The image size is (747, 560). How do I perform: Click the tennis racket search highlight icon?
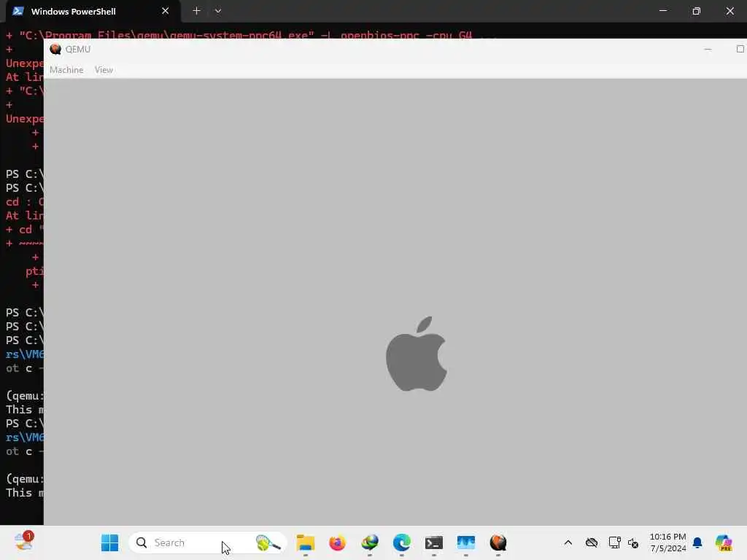click(x=268, y=542)
